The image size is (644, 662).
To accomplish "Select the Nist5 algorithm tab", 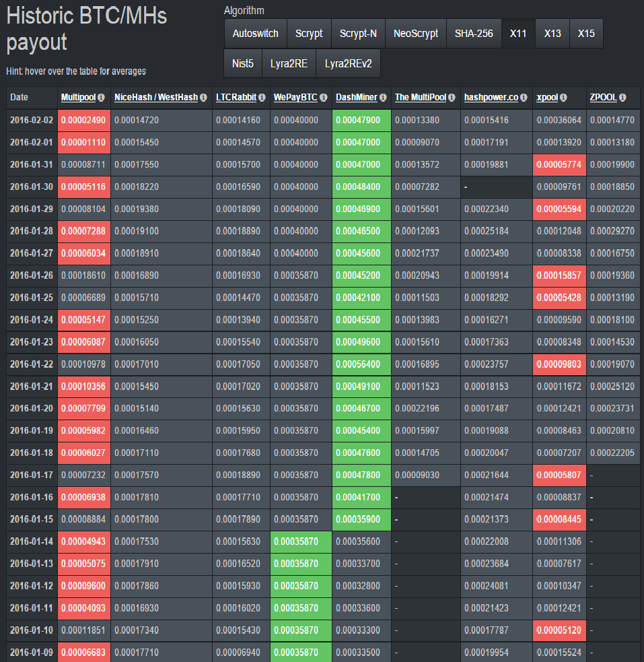I will click(x=243, y=64).
